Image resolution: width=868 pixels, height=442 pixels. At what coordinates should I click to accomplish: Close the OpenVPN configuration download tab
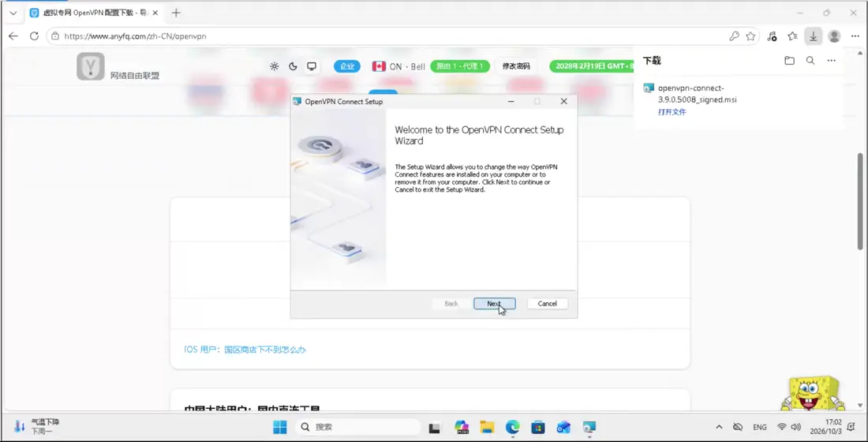point(155,13)
